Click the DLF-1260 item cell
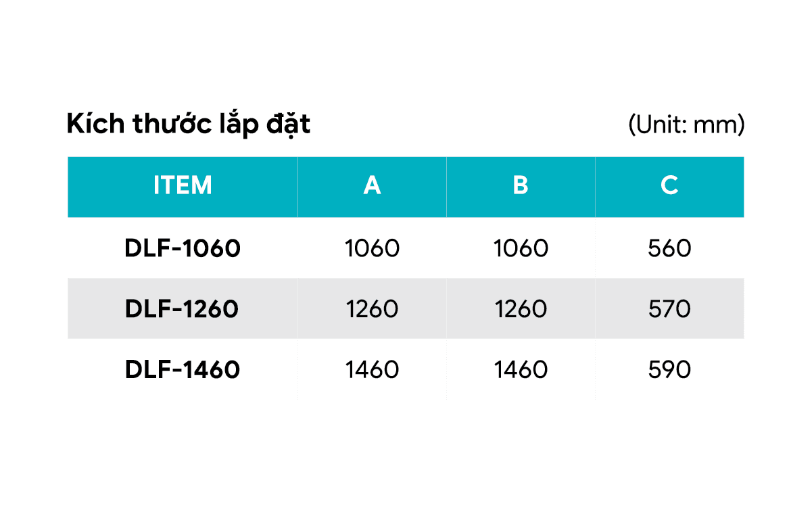Image resolution: width=812 pixels, height=508 pixels. (183, 309)
